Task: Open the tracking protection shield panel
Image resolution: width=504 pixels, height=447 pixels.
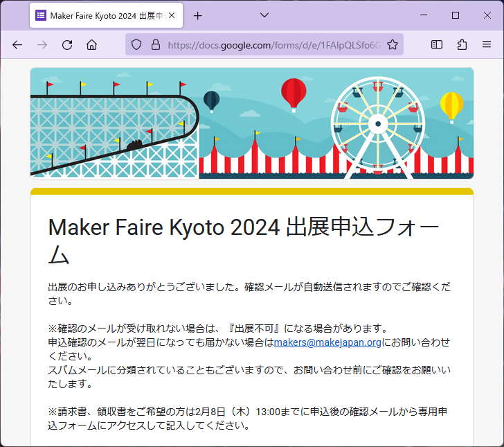Action: click(x=136, y=45)
